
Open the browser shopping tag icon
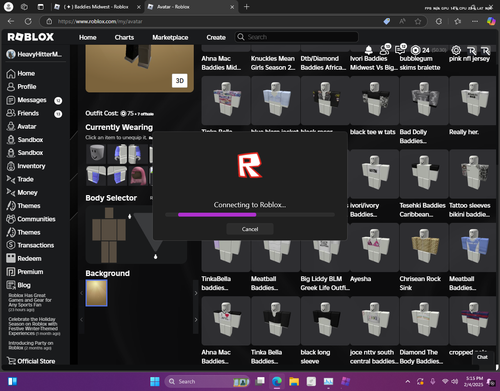pyautogui.click(x=387, y=21)
